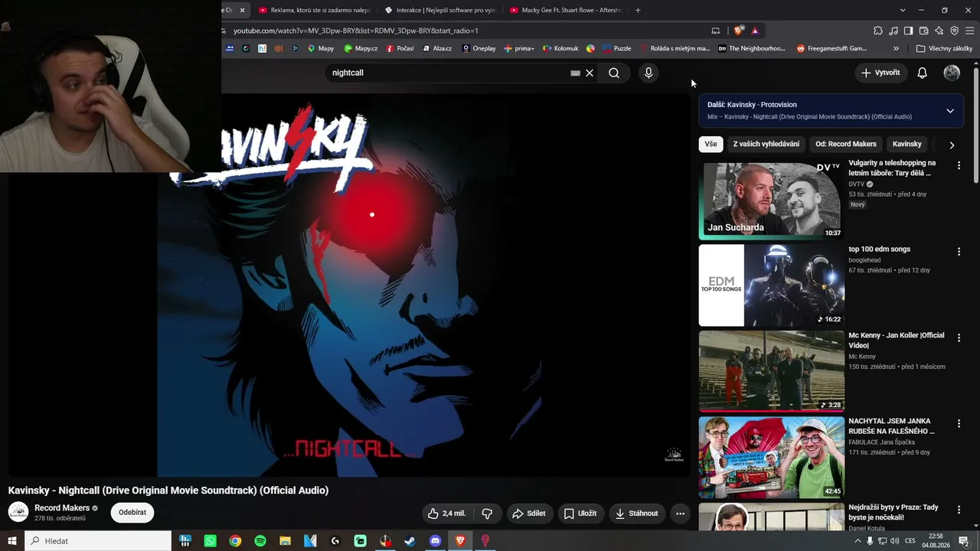Click the YouTube search magnifier button
980x551 pixels.
[614, 73]
